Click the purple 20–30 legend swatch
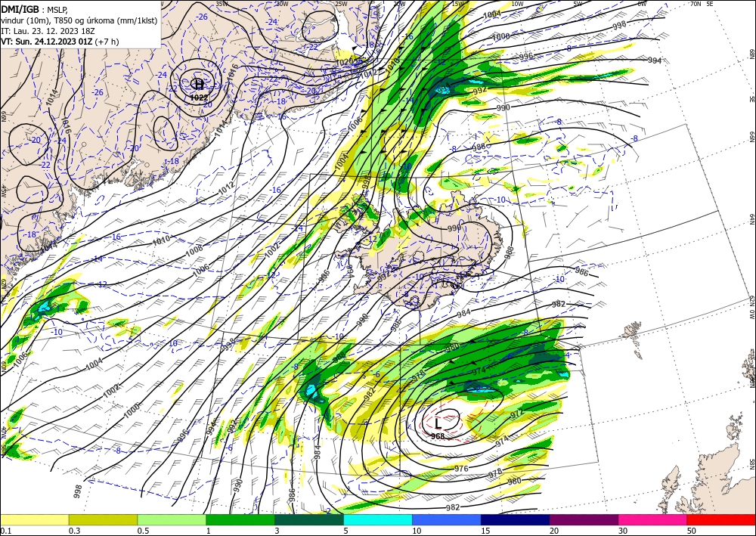Image resolution: width=756 pixels, height=536 pixels. point(584,519)
